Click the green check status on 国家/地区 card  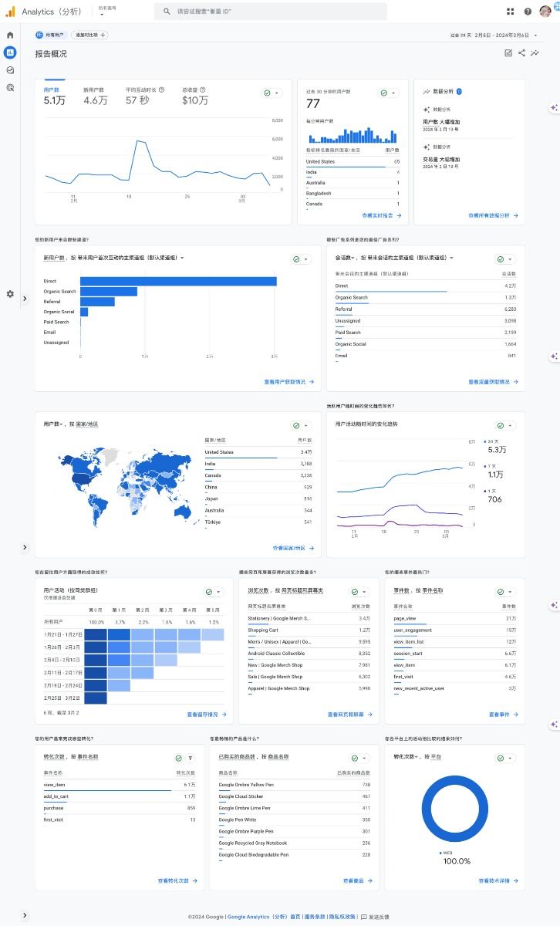point(300,425)
